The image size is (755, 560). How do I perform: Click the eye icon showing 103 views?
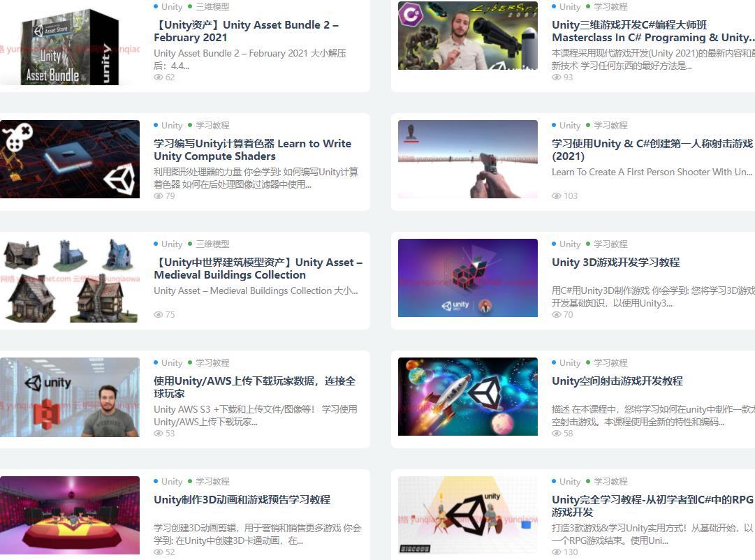click(x=556, y=196)
